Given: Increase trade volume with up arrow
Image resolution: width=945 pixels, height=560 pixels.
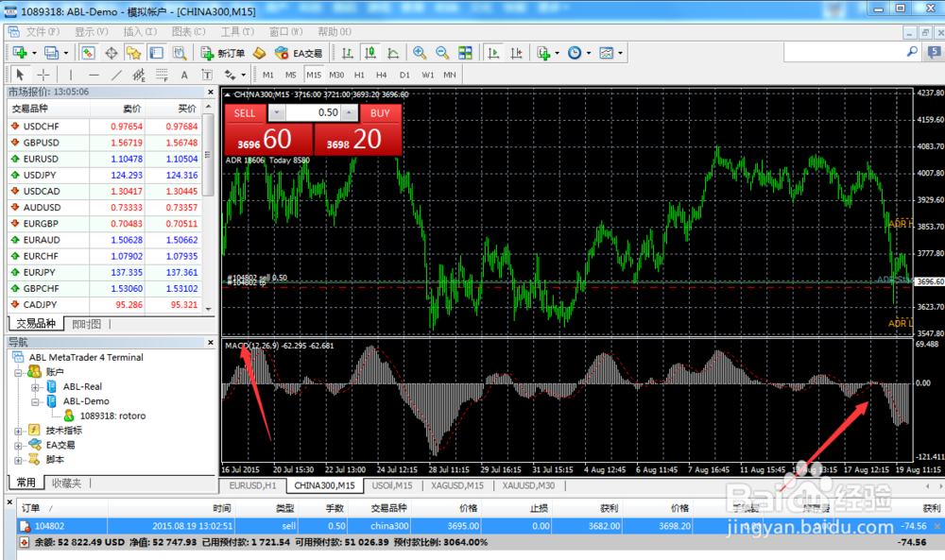Looking at the screenshot, I should [350, 112].
